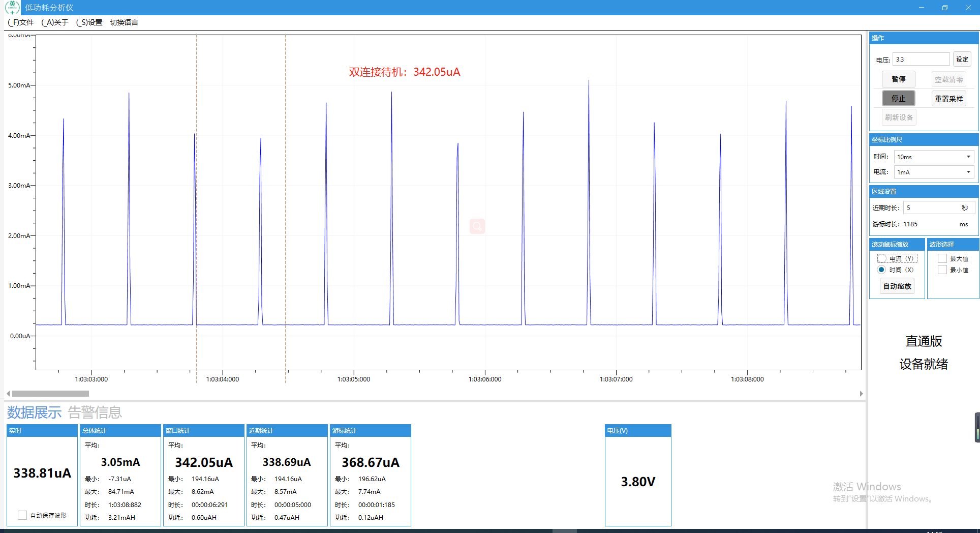980x533 pixels.
Task: Enable the 最大值 waveform checkbox
Action: [942, 258]
